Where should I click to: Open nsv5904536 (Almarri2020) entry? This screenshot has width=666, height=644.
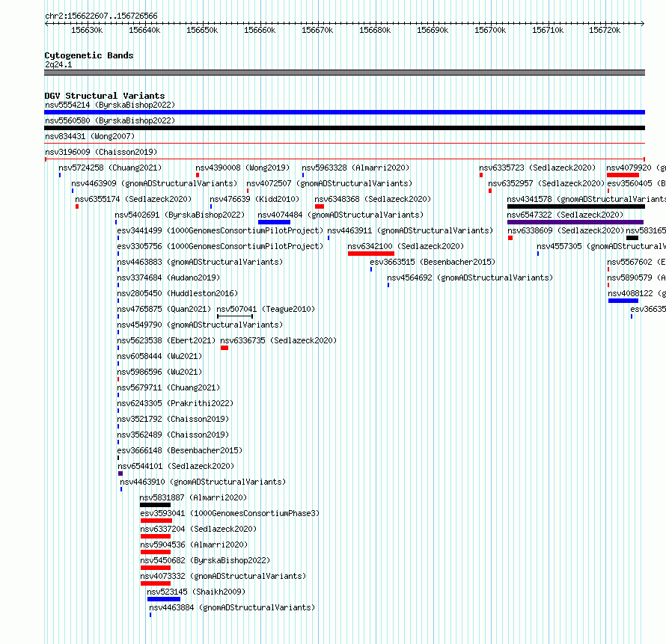pyautogui.click(x=194, y=545)
